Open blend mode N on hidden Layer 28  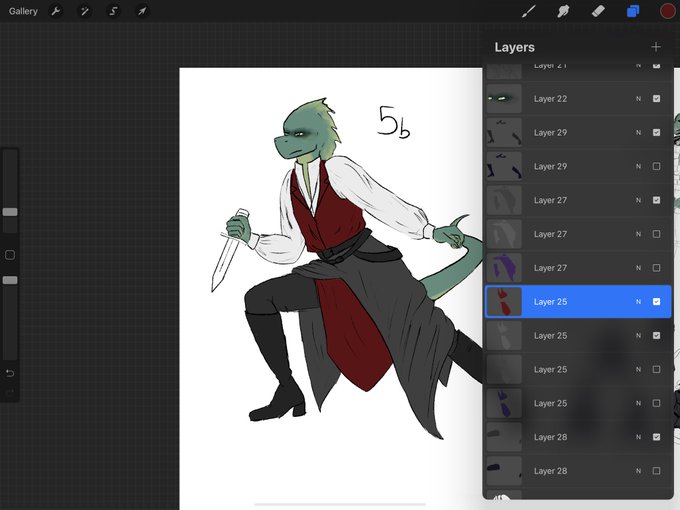(638, 471)
